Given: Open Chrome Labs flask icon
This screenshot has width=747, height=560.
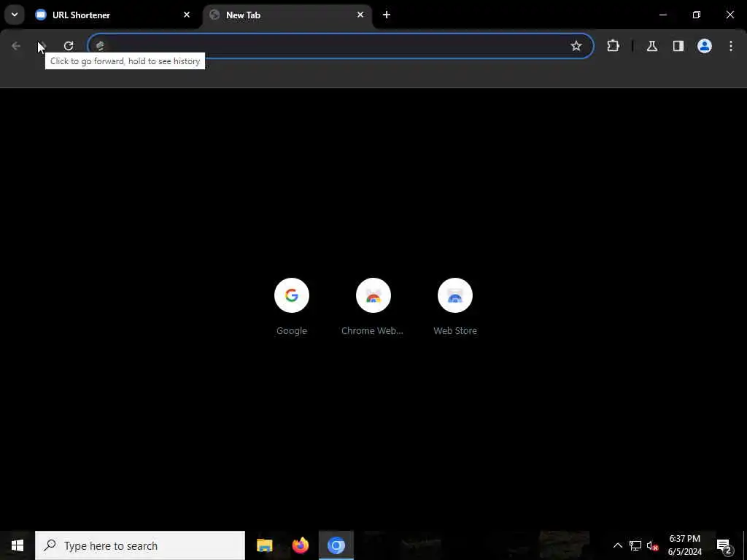Looking at the screenshot, I should point(651,46).
